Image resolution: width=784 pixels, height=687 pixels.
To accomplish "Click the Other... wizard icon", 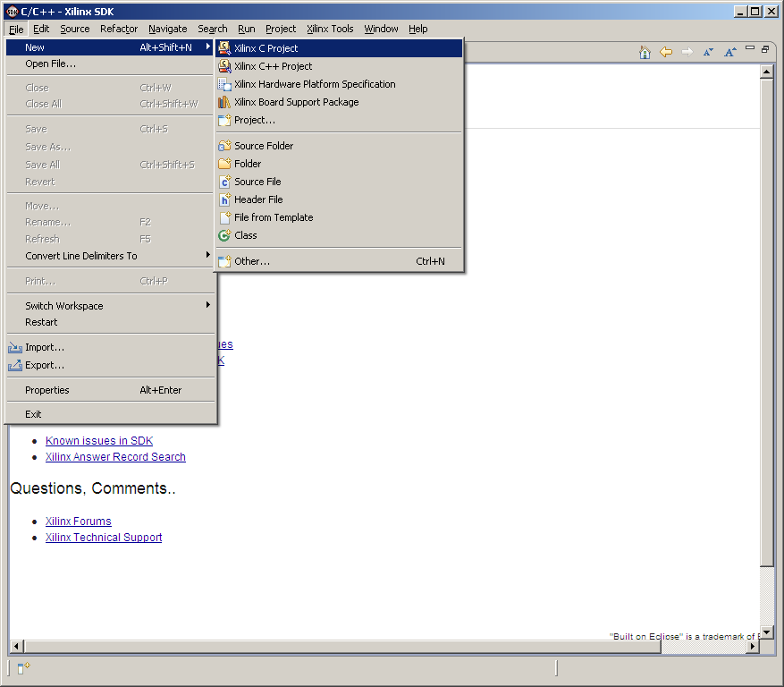I will (x=224, y=261).
